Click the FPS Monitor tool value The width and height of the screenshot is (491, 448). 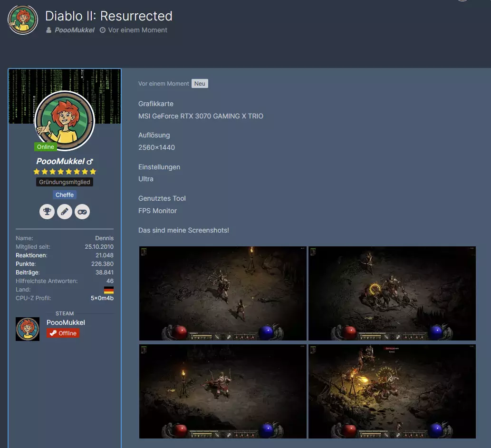coord(157,211)
